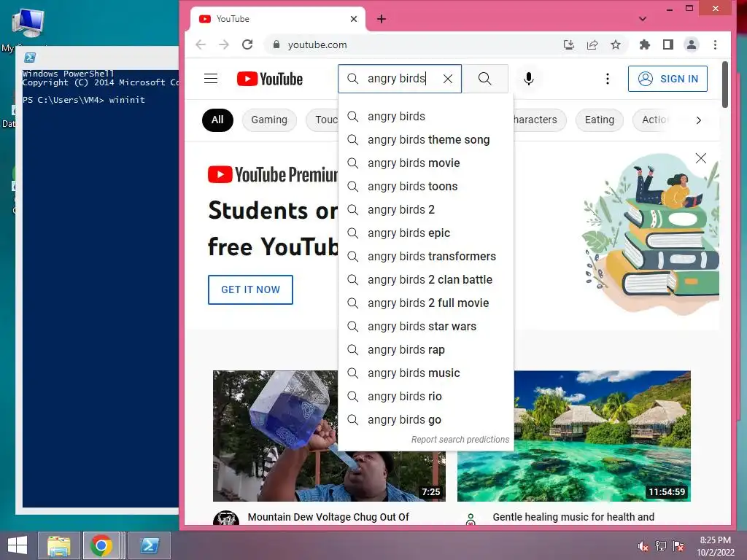Screen dimensions: 747x560
Task: Bookmark this page with the star
Action: 616,44
